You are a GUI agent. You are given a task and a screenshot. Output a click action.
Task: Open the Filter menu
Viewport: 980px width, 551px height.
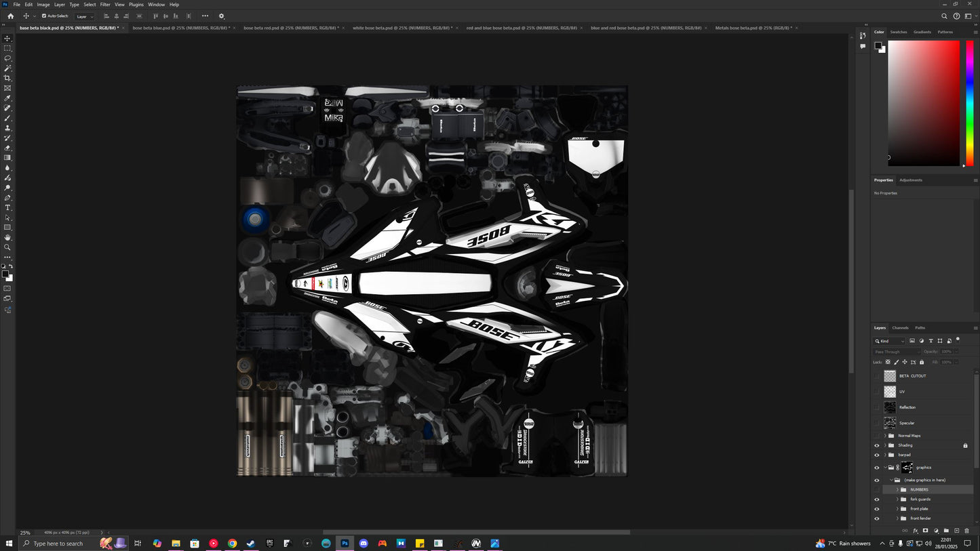point(105,4)
